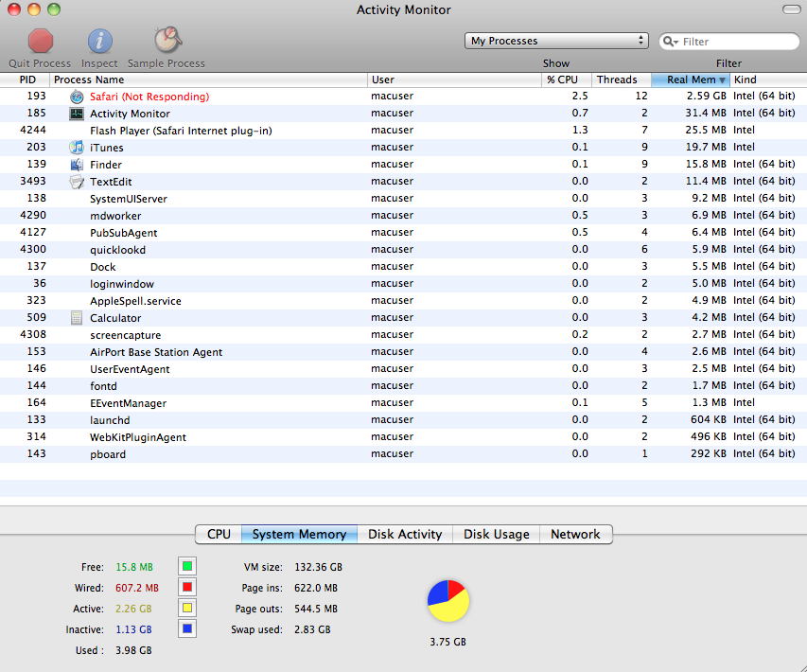Click the 544.5 MB Page outs value

click(x=316, y=609)
